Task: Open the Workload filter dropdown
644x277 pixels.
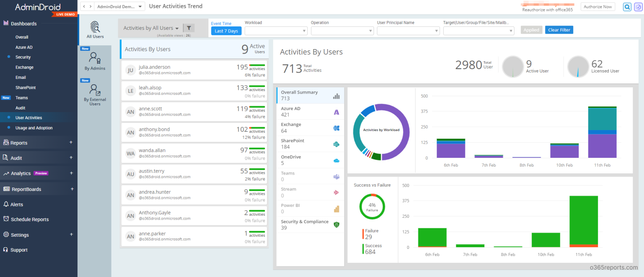Action: pos(276,31)
